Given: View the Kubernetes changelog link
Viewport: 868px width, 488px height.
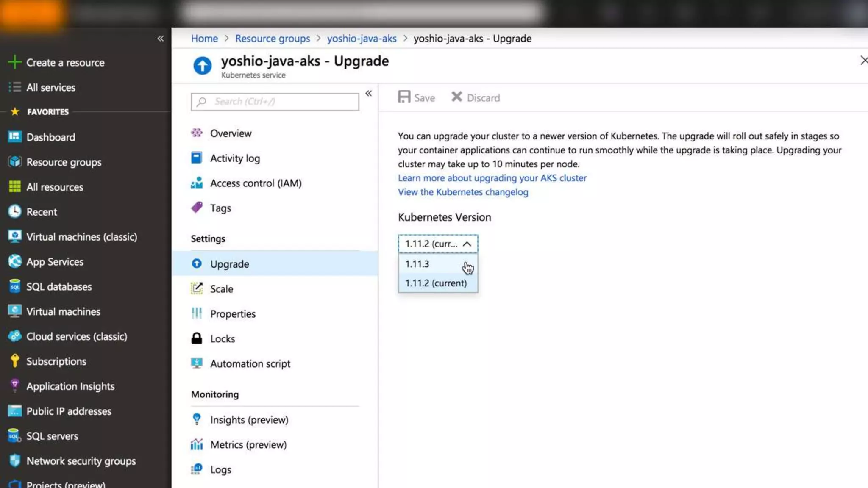Looking at the screenshot, I should (463, 192).
